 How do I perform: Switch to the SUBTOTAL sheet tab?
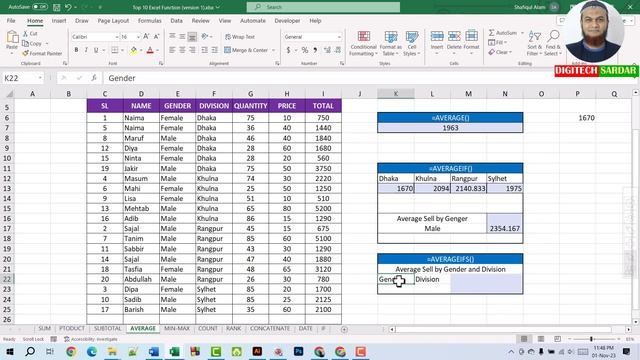coord(107,328)
